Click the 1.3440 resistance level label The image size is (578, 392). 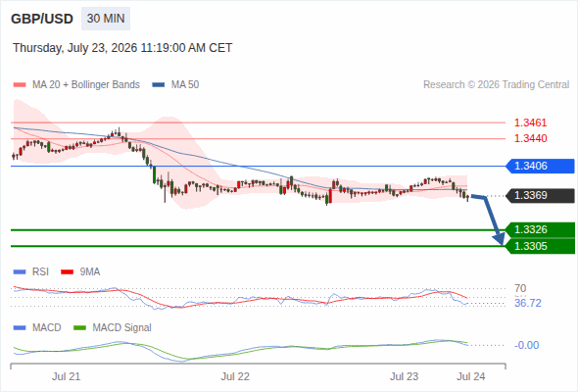(x=530, y=138)
